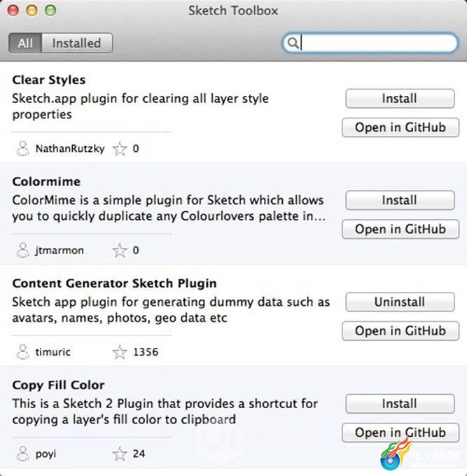467x476 pixels.
Task: Select the All plugins tab
Action: (x=25, y=43)
